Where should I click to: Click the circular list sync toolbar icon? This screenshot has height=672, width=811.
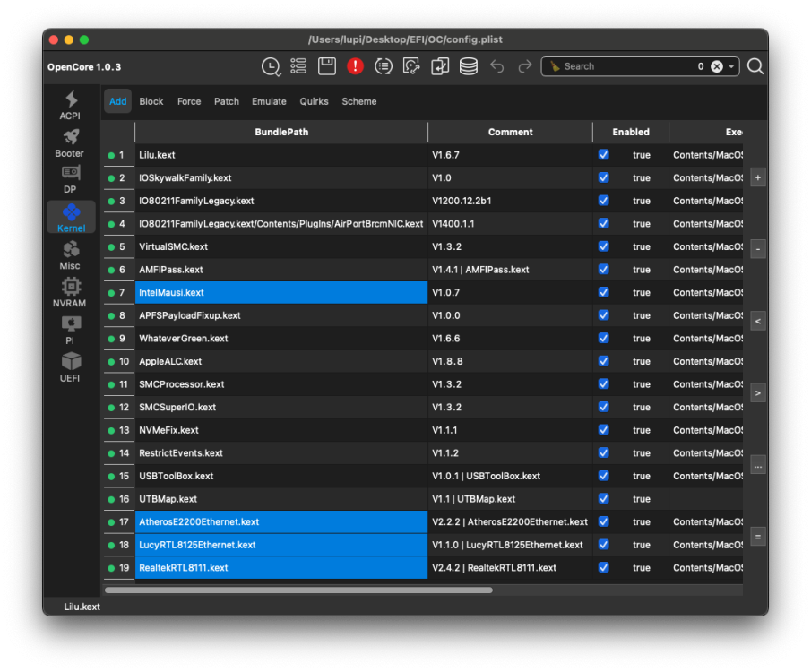(384, 66)
